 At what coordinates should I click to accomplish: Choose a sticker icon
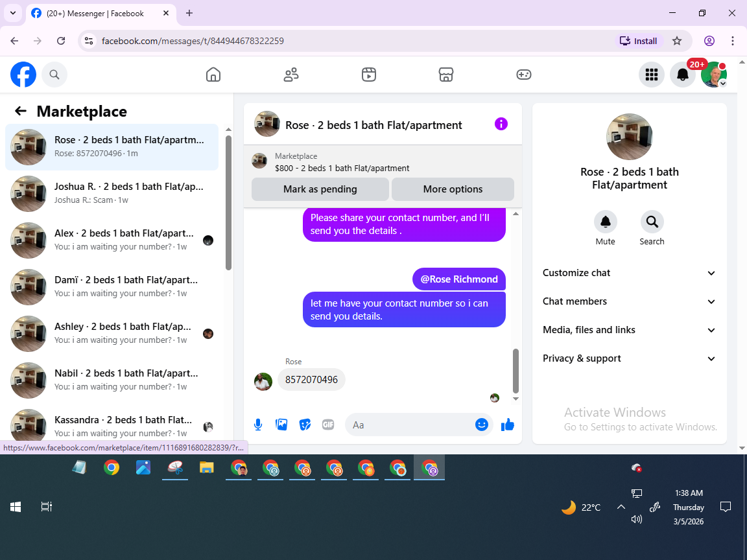point(305,425)
